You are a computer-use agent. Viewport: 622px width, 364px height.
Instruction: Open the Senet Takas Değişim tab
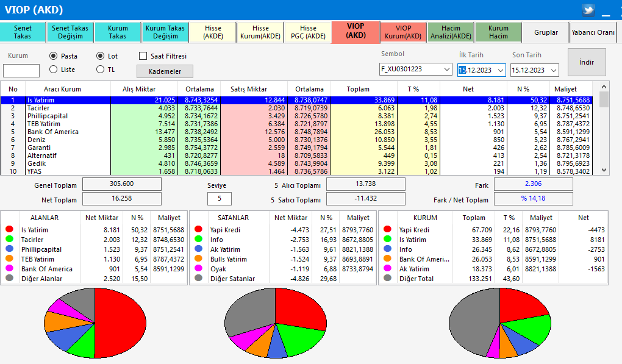[x=70, y=32]
